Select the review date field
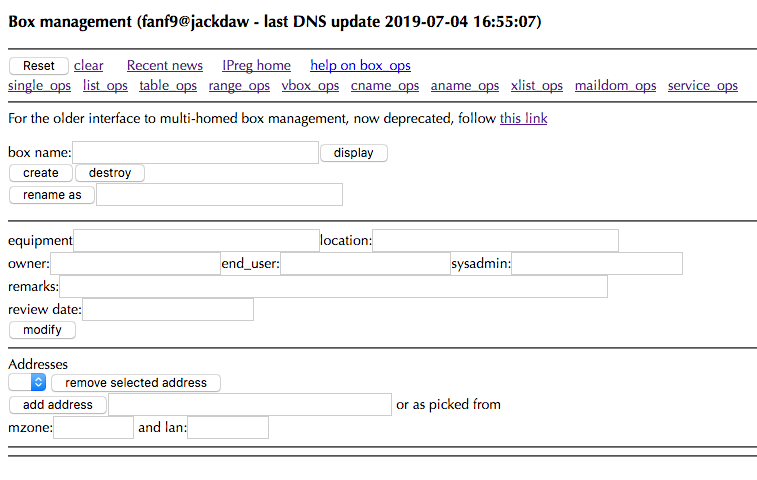 (168, 310)
